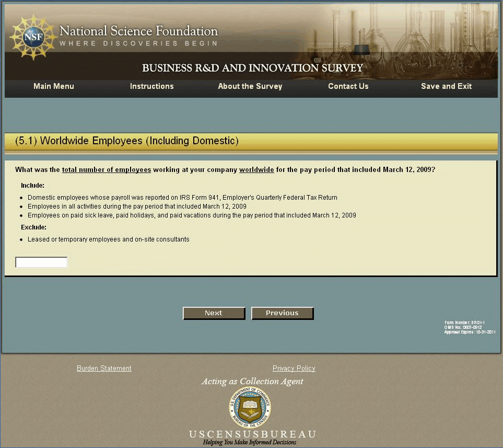Click the Bureau of the Census seal

250,407
